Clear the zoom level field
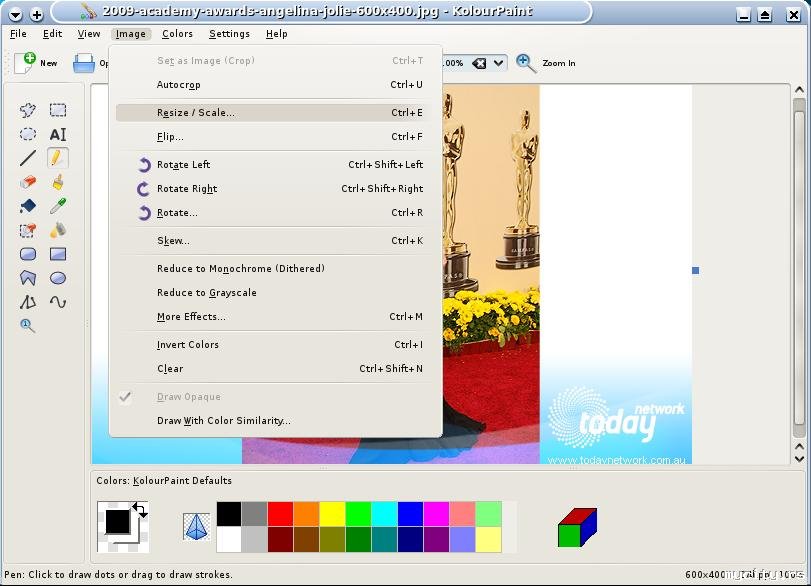This screenshot has width=811, height=586. pyautogui.click(x=479, y=63)
